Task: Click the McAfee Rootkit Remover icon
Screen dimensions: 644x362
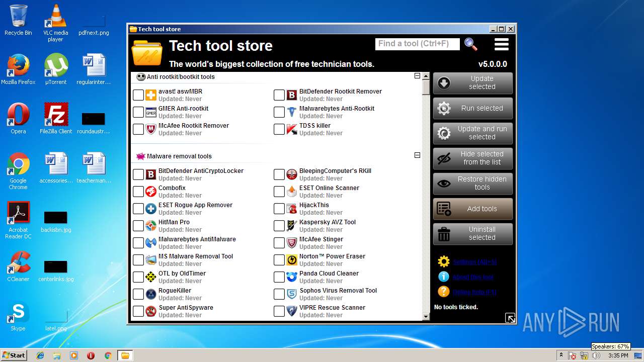Action: [151, 129]
